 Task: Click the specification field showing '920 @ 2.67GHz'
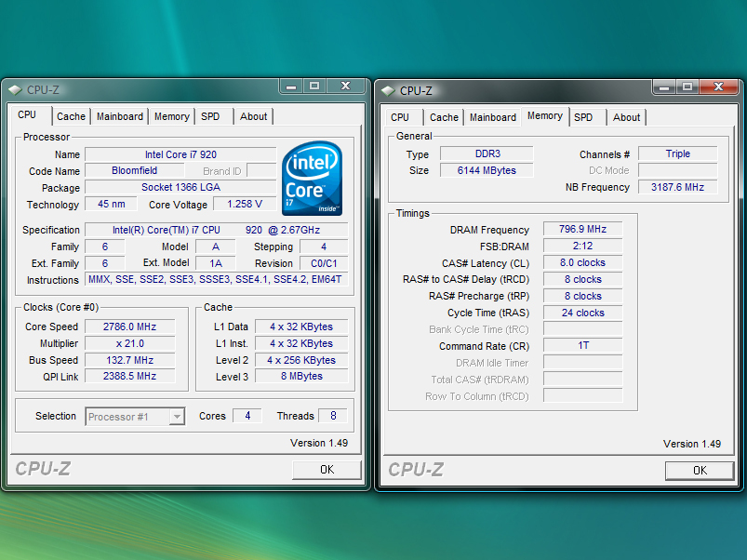point(217,230)
